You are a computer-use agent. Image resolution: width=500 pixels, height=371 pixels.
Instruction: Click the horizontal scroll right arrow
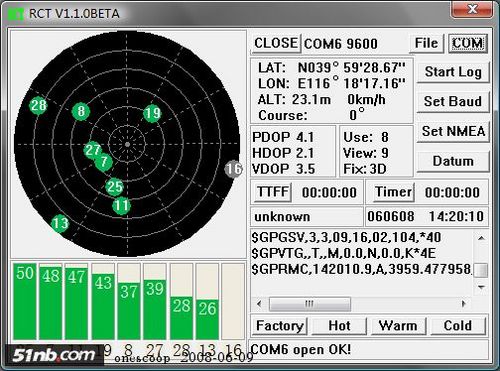coord(463,304)
